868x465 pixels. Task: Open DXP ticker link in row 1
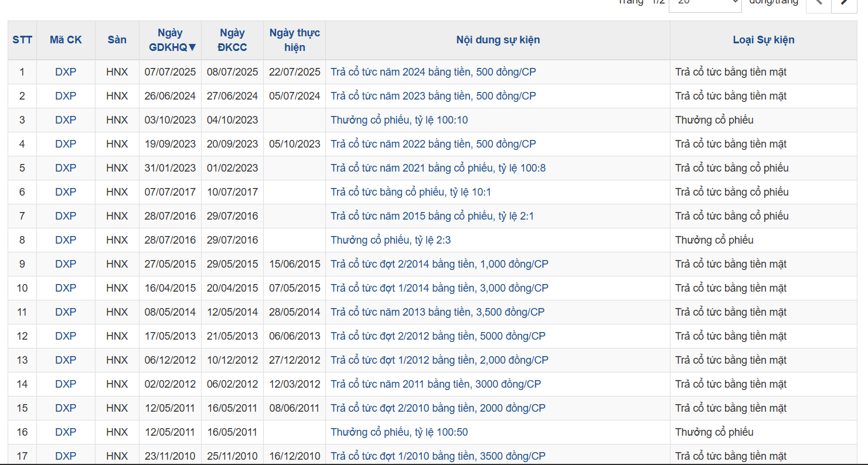pos(66,72)
